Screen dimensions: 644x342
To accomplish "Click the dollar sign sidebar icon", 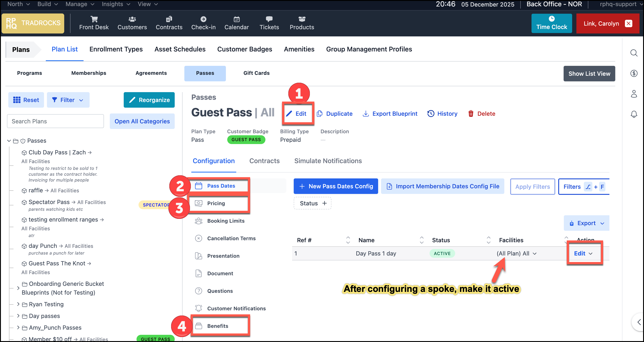I will 633,73.
